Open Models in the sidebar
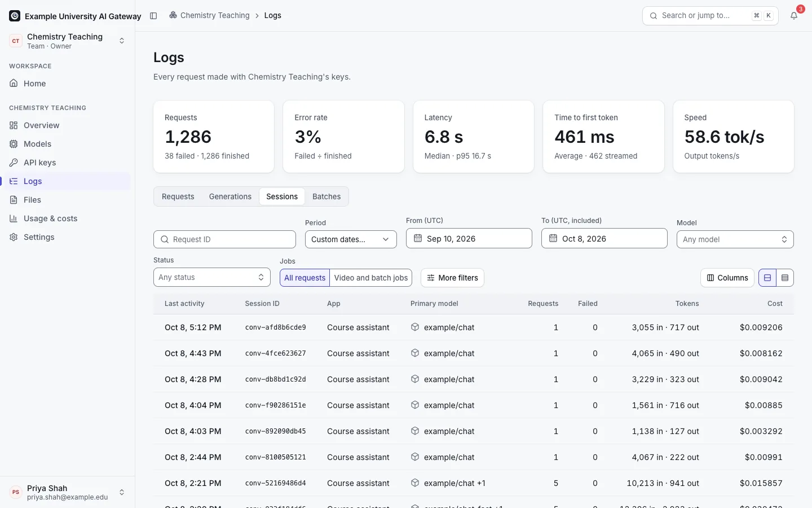The height and width of the screenshot is (508, 812). coord(67,144)
